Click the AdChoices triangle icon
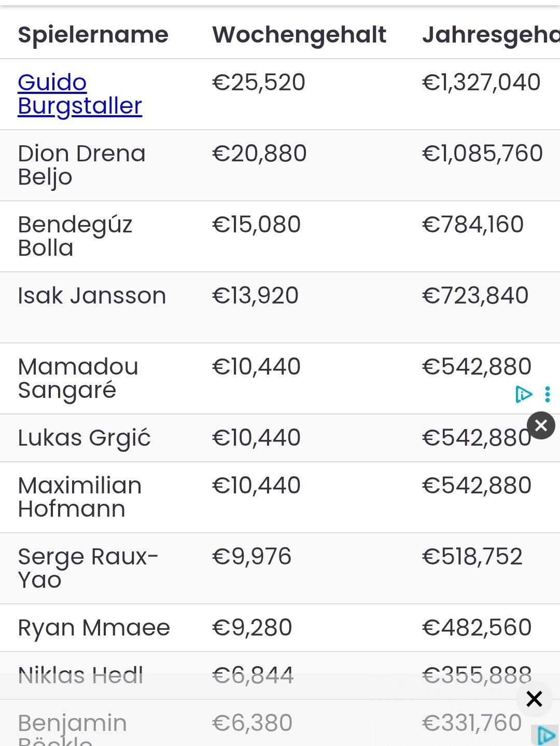 524,394
